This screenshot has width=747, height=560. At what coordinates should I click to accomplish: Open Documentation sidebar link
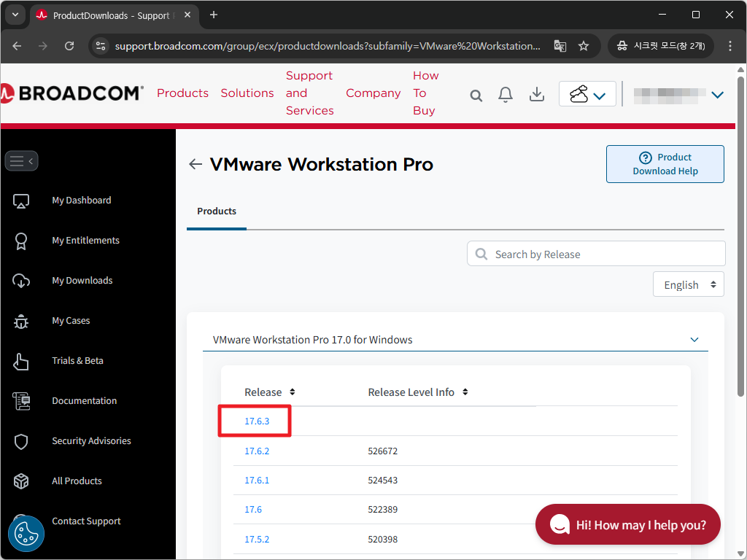pos(85,401)
